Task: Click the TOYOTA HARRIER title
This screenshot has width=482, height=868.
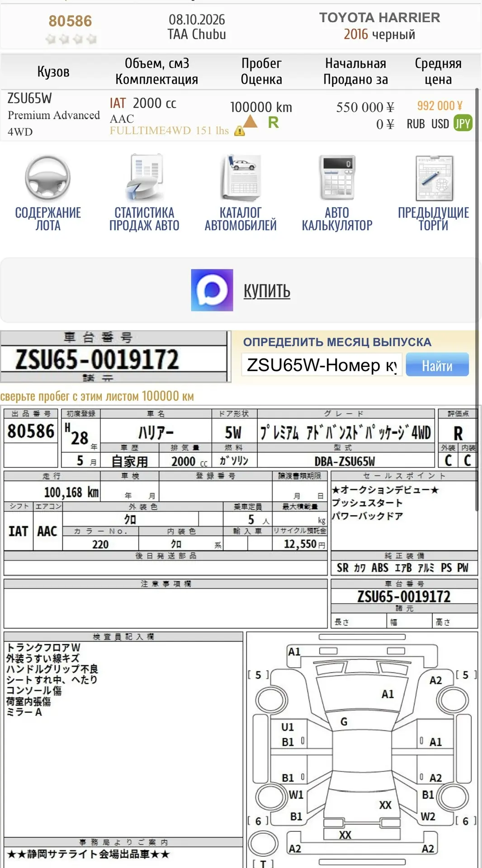Action: point(380,18)
